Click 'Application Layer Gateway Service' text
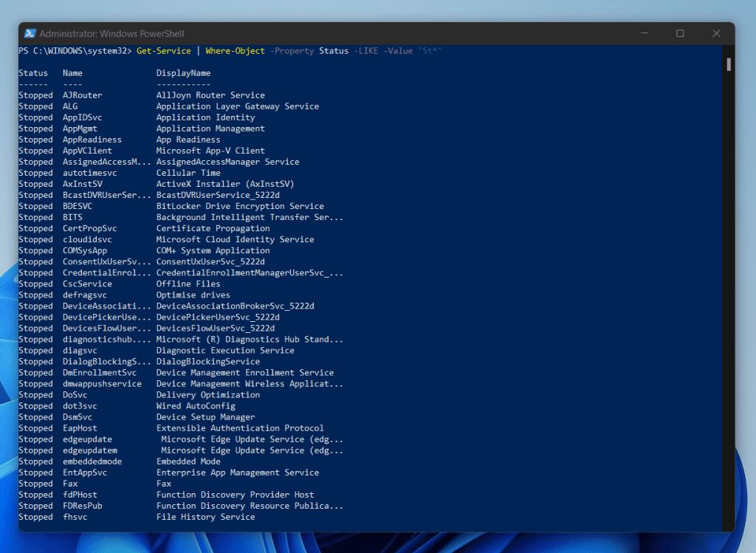This screenshot has width=756, height=553. pyautogui.click(x=238, y=106)
